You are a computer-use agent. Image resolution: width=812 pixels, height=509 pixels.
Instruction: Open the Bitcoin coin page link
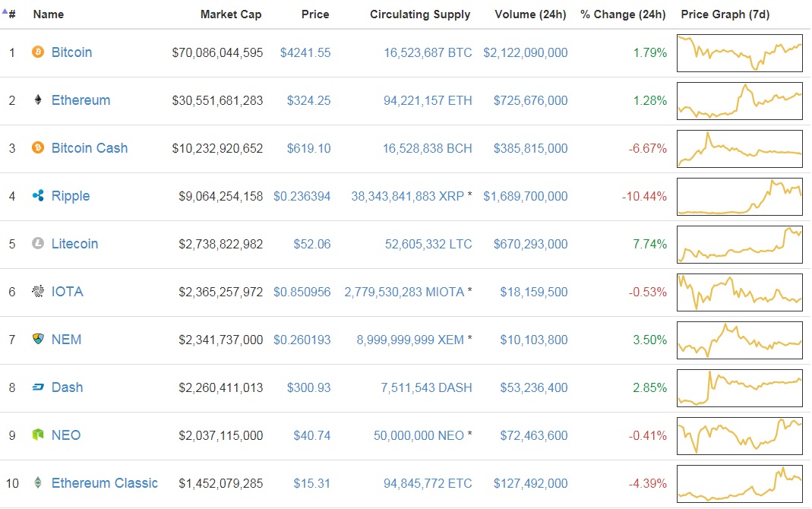click(x=71, y=52)
